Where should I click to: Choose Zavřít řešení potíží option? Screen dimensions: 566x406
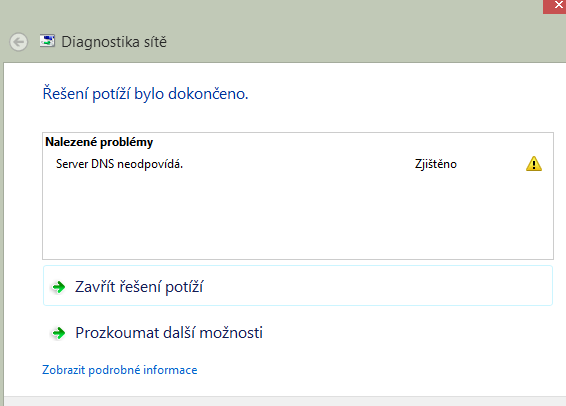pos(298,286)
